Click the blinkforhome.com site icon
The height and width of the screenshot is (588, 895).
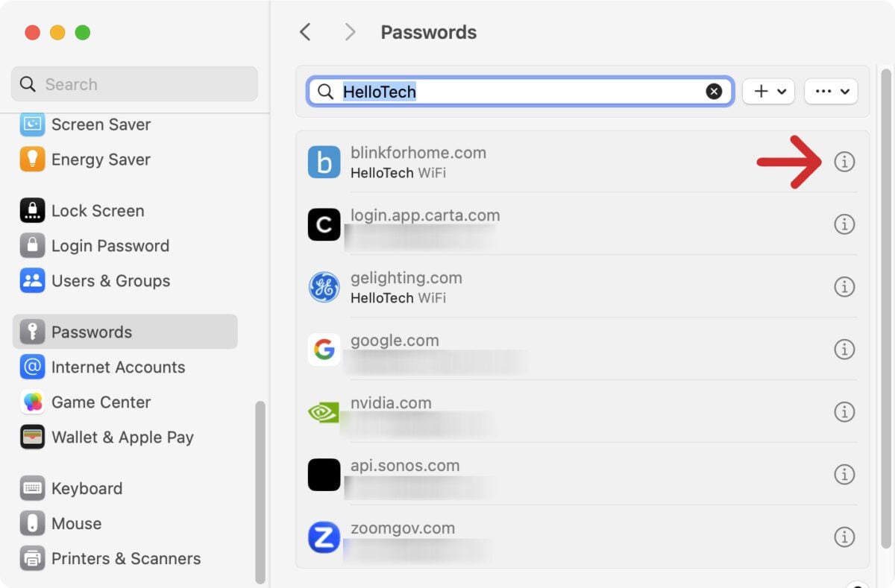point(323,161)
